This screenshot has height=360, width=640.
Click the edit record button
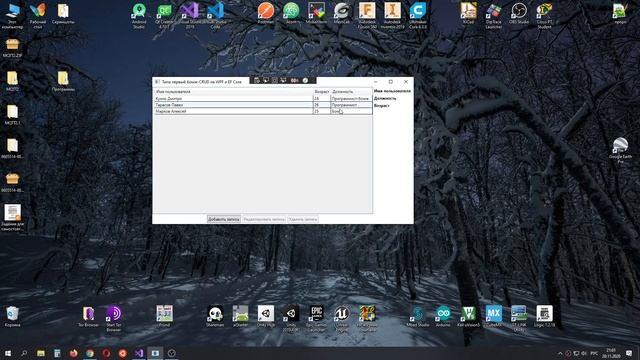click(264, 219)
